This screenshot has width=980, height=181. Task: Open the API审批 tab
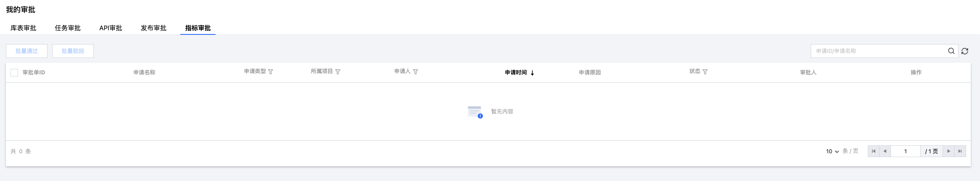pyautogui.click(x=111, y=28)
